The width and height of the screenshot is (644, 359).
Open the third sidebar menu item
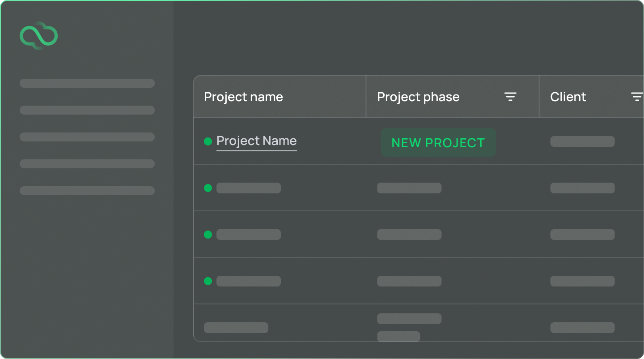(87, 137)
